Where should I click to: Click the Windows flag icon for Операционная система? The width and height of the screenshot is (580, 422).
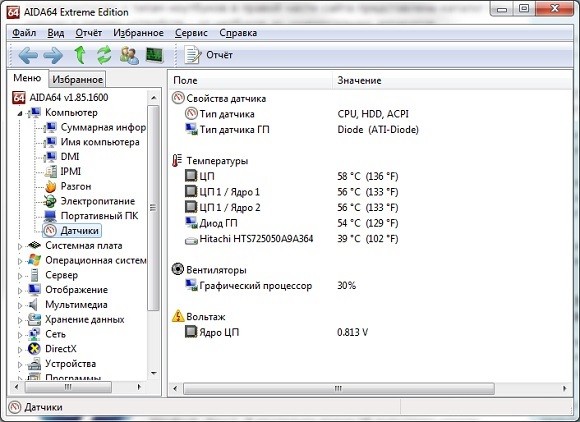[34, 260]
